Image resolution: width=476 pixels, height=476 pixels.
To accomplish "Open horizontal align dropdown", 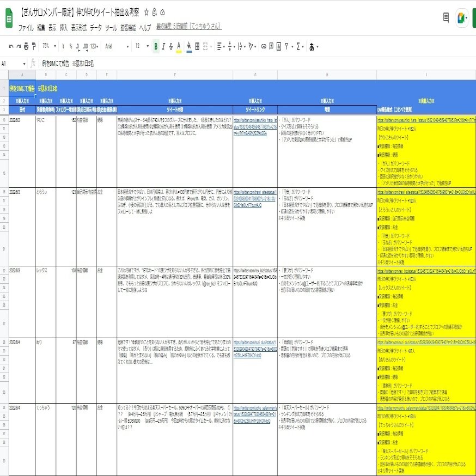I will click(x=221, y=46).
